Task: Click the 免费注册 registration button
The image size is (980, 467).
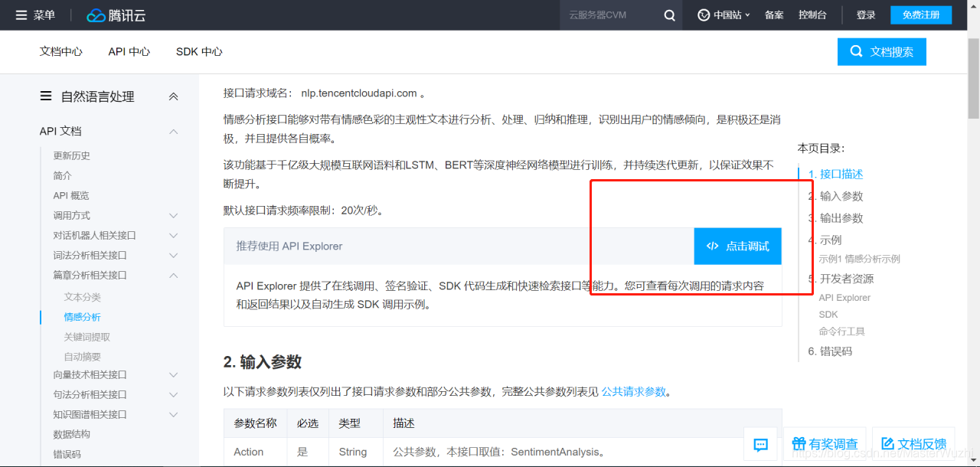Action: [920, 14]
